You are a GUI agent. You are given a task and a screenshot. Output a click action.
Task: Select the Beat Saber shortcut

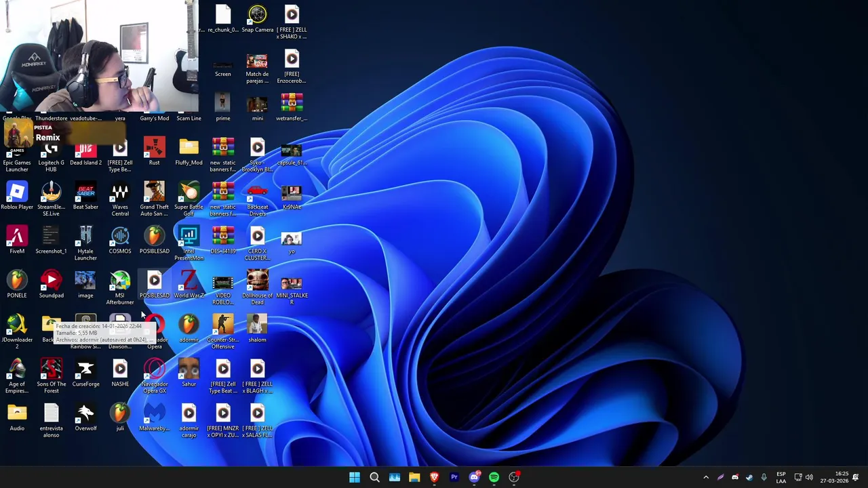(x=85, y=197)
